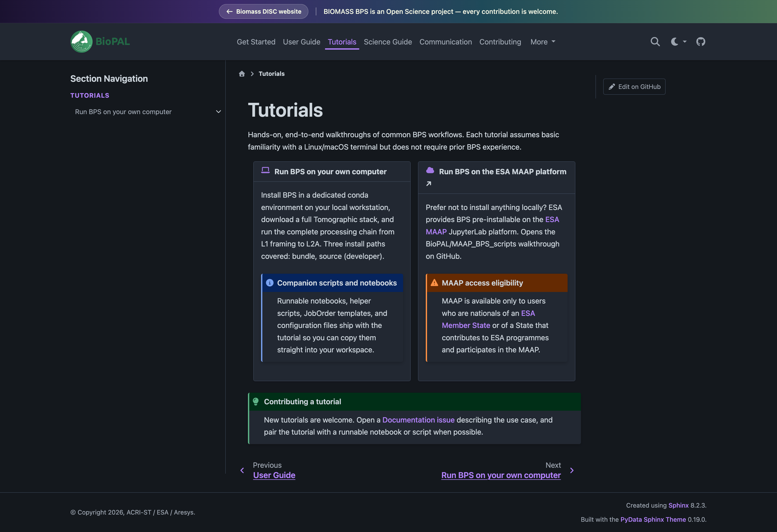Viewport: 777px width, 532px height.
Task: Click the Edit on GitHub button
Action: (x=634, y=87)
